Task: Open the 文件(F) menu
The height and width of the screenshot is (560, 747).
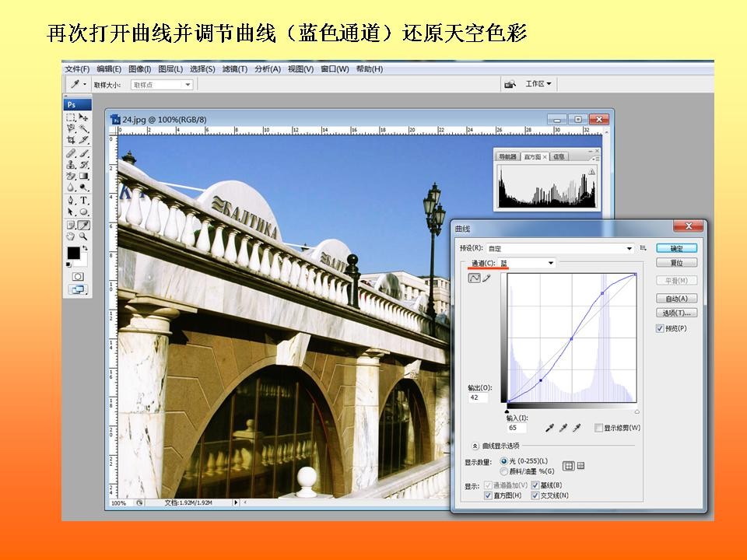Action: click(x=77, y=69)
